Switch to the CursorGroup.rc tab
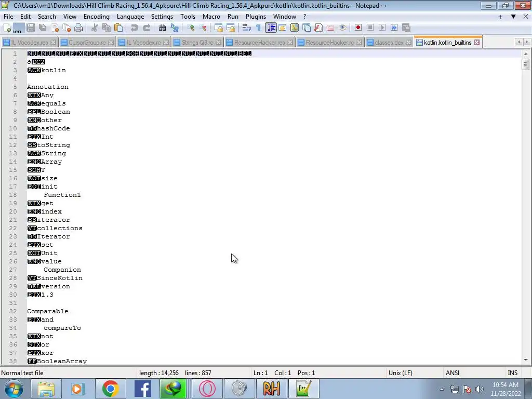 click(87, 43)
